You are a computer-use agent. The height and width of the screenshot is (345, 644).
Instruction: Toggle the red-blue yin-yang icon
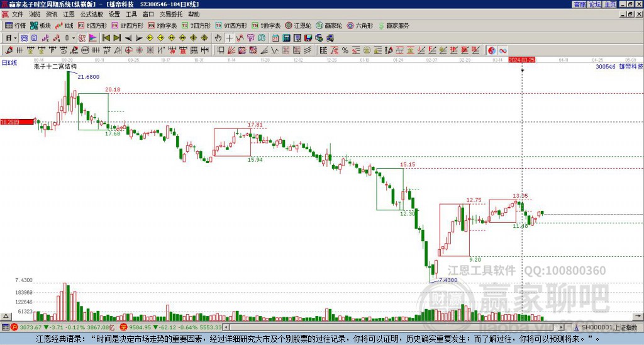coord(492,50)
